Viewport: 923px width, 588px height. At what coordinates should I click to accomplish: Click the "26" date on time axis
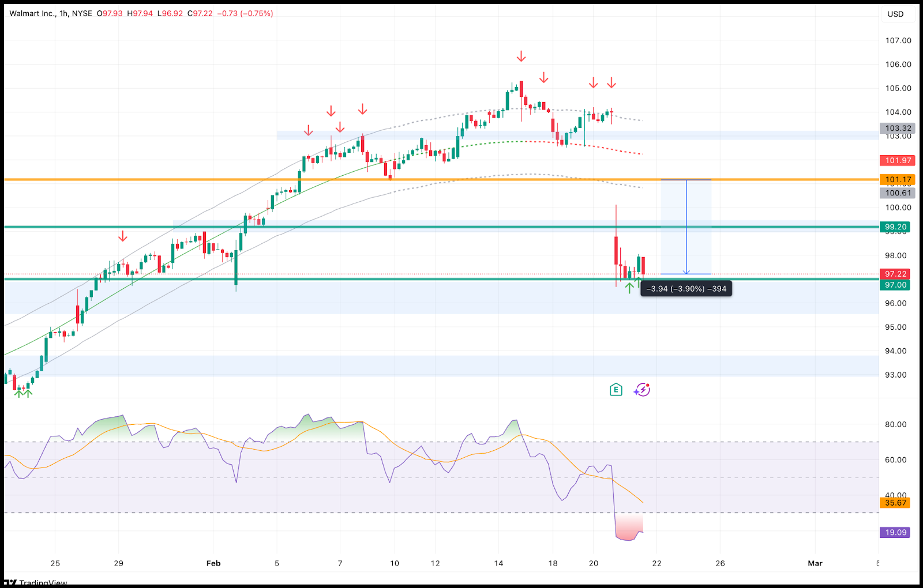(720, 563)
